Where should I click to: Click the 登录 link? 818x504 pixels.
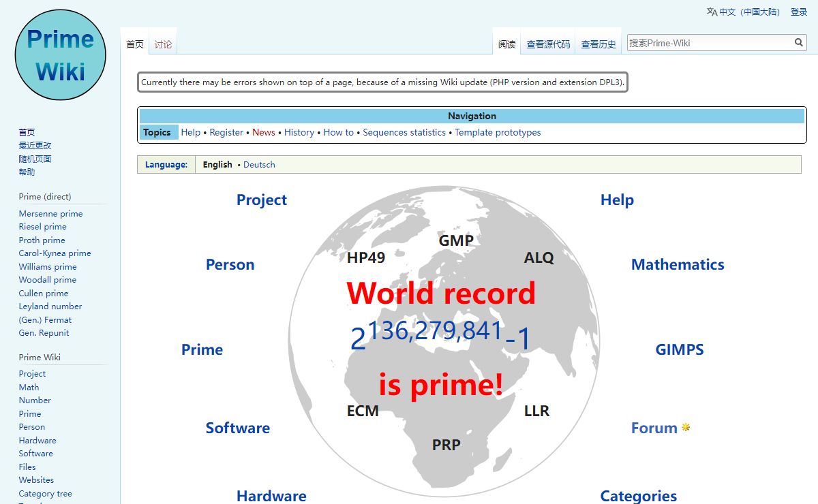[799, 12]
